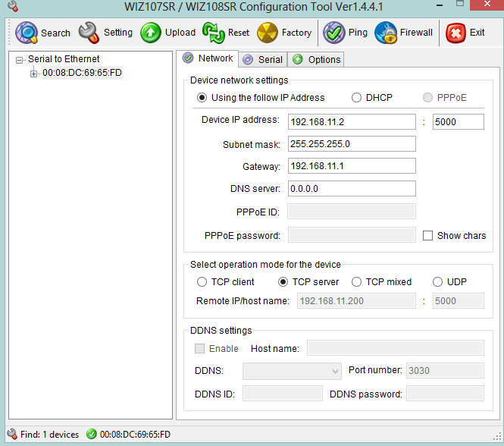Click the Reset button label
This screenshot has height=446, width=504.
point(239,33)
